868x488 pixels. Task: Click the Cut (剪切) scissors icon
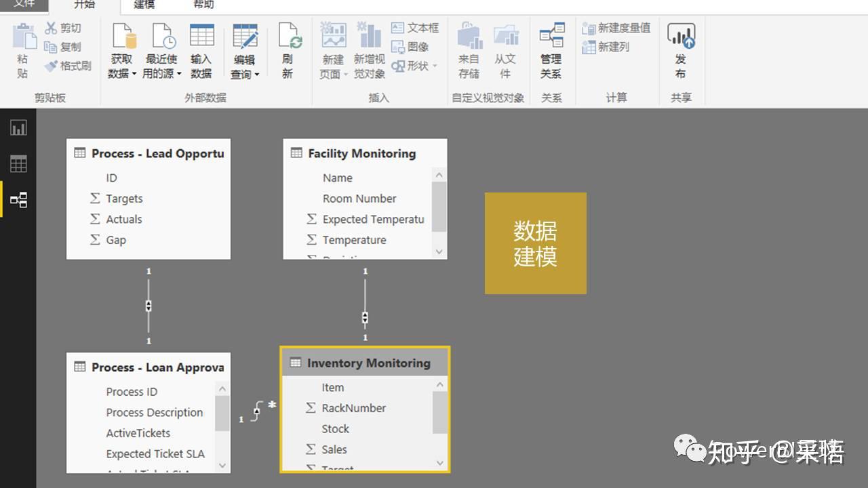[x=51, y=28]
